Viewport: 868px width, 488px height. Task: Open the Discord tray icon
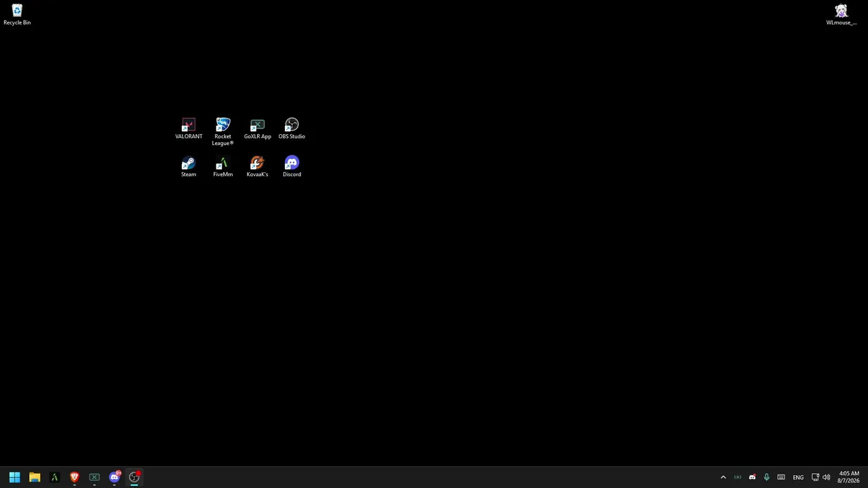(x=752, y=477)
